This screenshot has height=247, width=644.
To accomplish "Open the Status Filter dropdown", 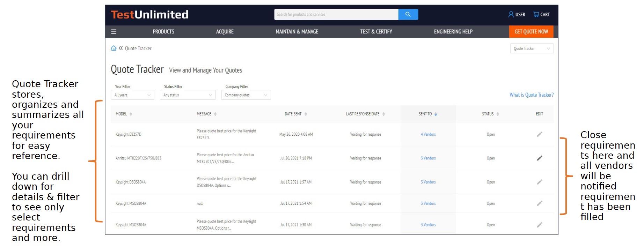I will point(188,95).
